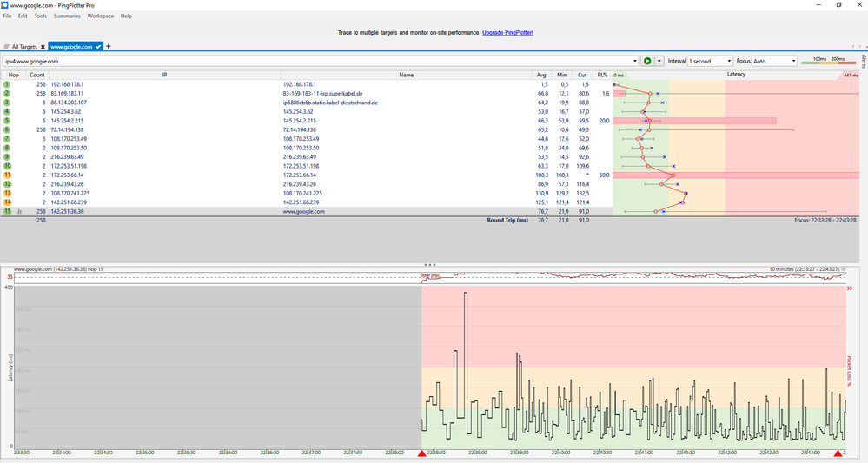Start tracing with the green play button
This screenshot has height=463, width=868.
tap(646, 62)
